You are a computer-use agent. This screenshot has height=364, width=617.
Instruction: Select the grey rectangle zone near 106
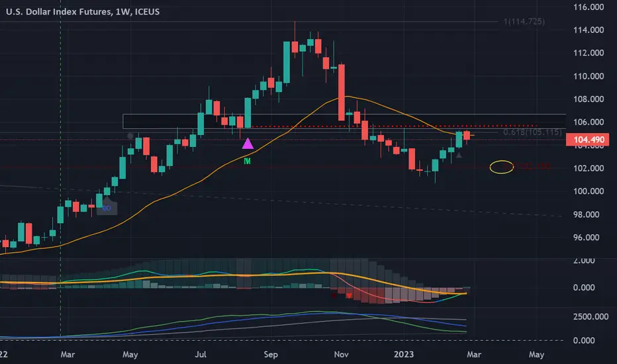pos(344,122)
